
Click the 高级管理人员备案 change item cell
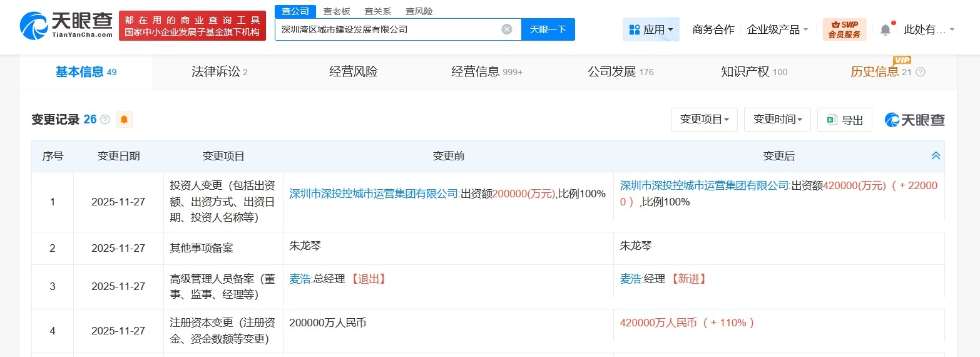click(223, 286)
